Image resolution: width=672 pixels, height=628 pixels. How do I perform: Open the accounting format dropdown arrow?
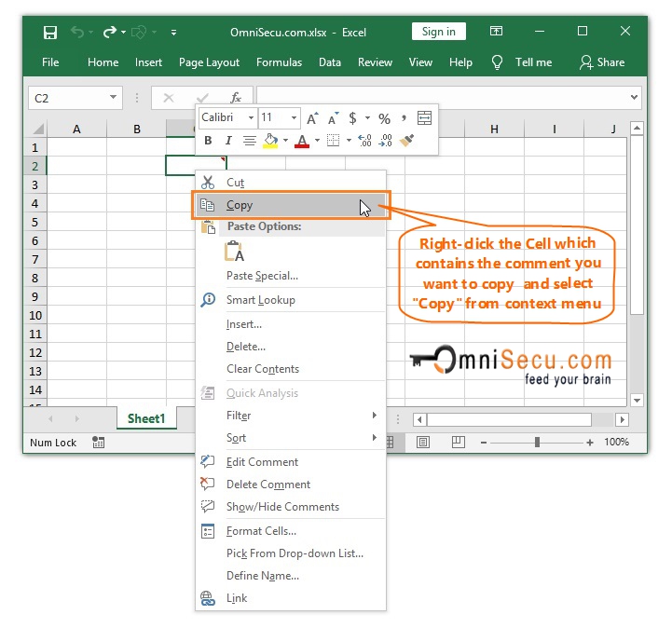[368, 117]
